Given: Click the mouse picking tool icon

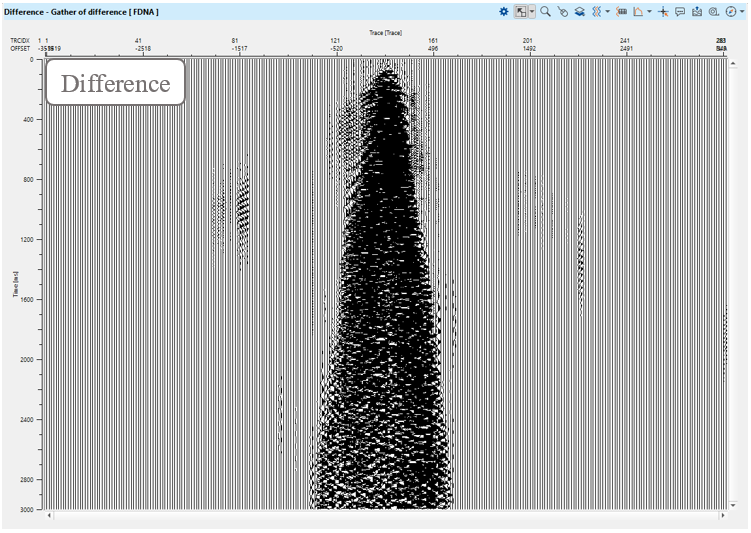Looking at the screenshot, I should point(563,11).
